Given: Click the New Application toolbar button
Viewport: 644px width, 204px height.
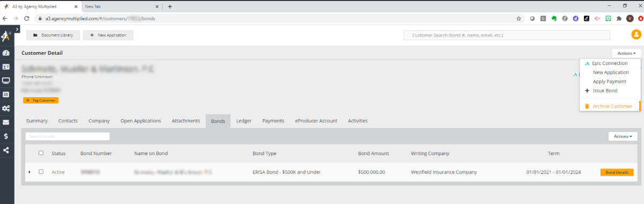Looking at the screenshot, I should click(108, 35).
